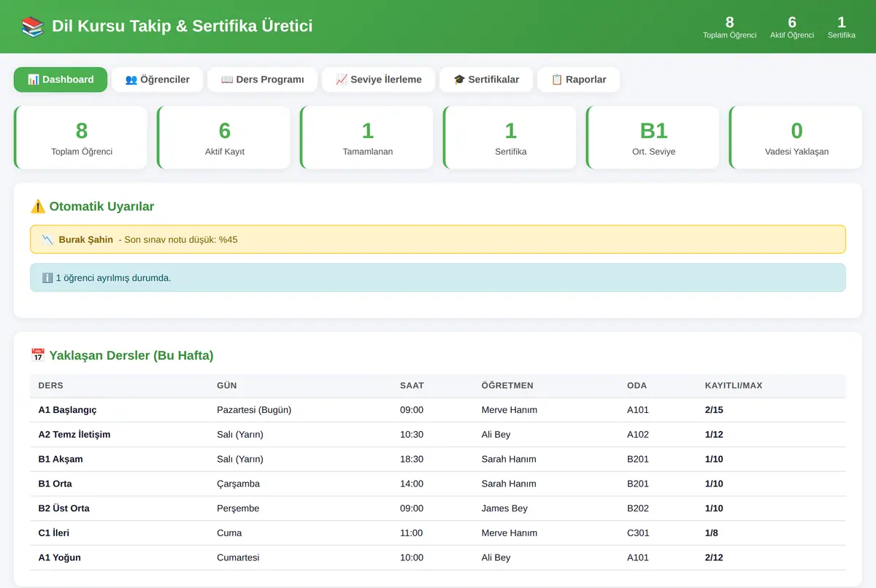Click the GÜN column header
This screenshot has height=588, width=876.
[x=227, y=385]
